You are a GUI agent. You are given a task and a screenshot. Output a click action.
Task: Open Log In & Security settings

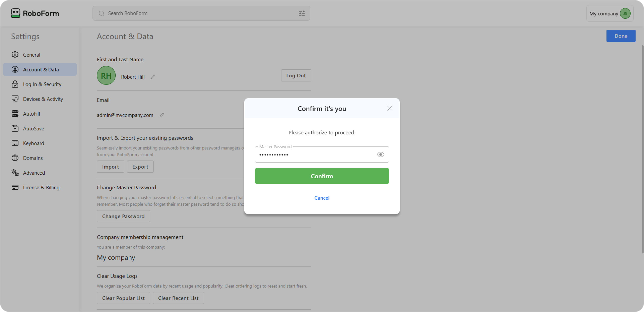click(x=40, y=84)
